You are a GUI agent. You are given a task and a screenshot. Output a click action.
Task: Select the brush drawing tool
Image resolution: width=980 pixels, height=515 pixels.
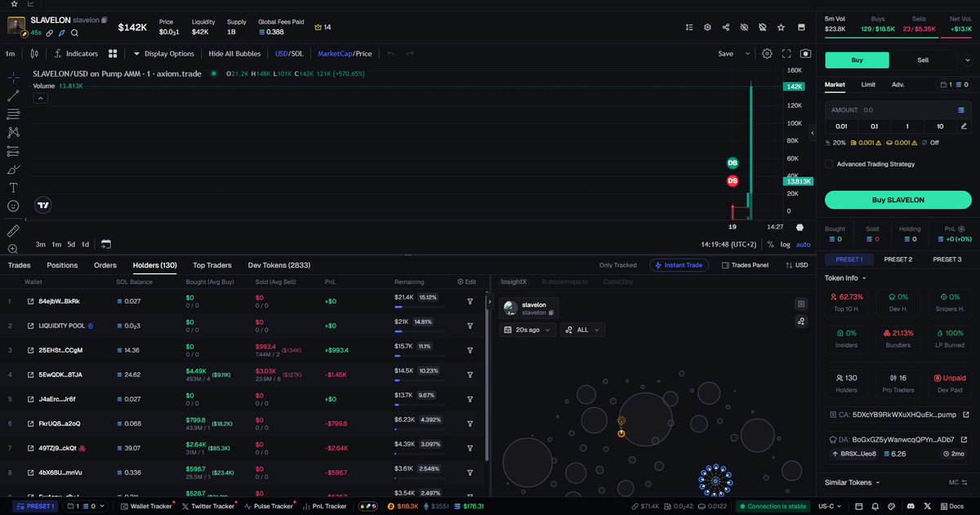[13, 170]
